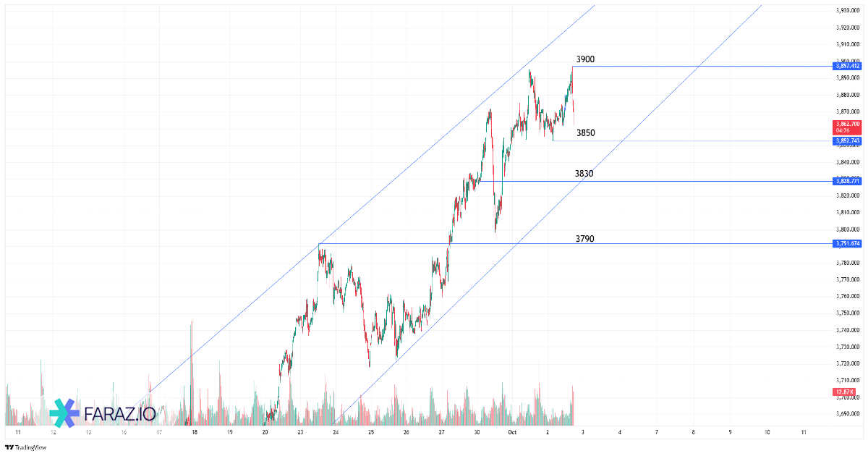Screen dimensions: 868x456
Task: Click the "3830" text annotation
Action: pyautogui.click(x=584, y=174)
